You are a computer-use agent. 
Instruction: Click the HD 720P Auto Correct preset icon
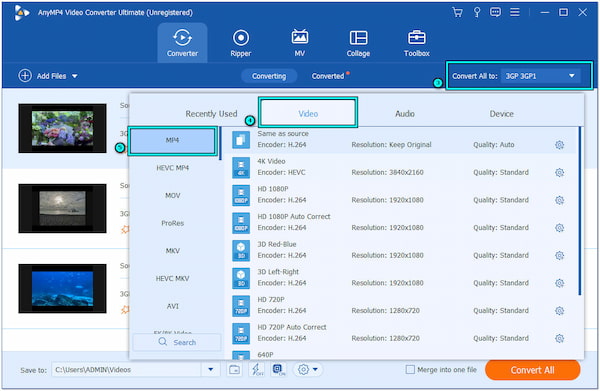tap(241, 333)
